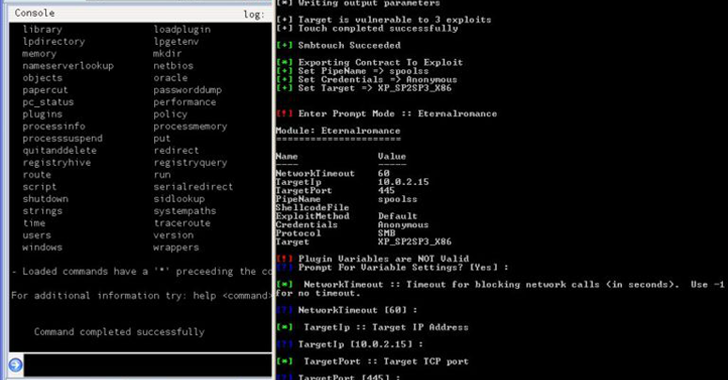The height and width of the screenshot is (380, 728).
Task: Click 'Plugin Variables are NOT Valid' warning
Action: 372,258
